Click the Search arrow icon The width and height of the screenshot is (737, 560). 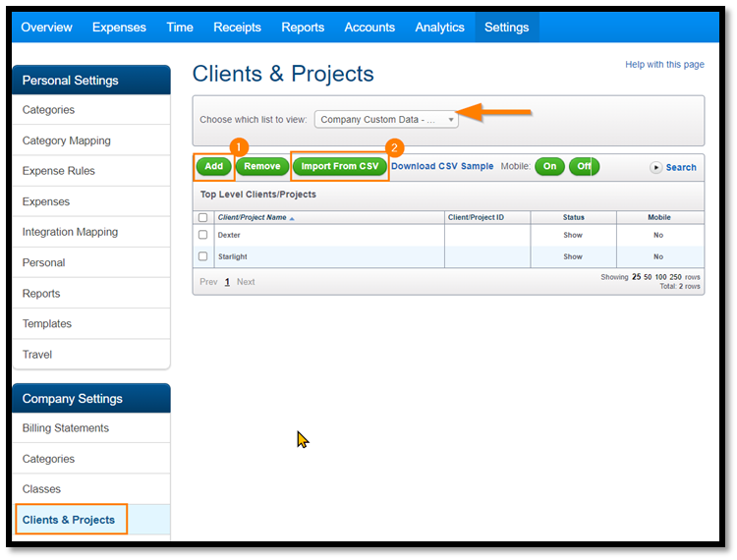pos(655,167)
